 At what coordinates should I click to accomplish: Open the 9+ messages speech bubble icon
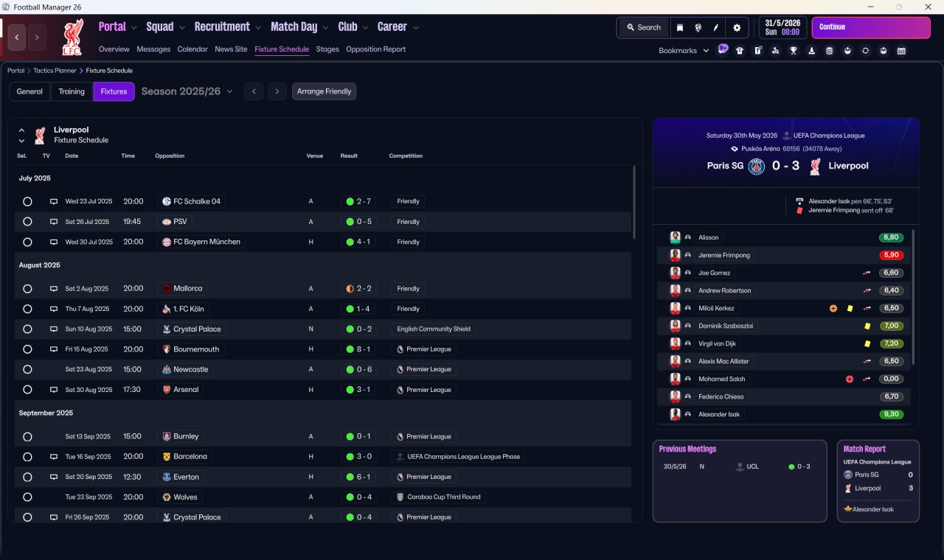coord(723,49)
